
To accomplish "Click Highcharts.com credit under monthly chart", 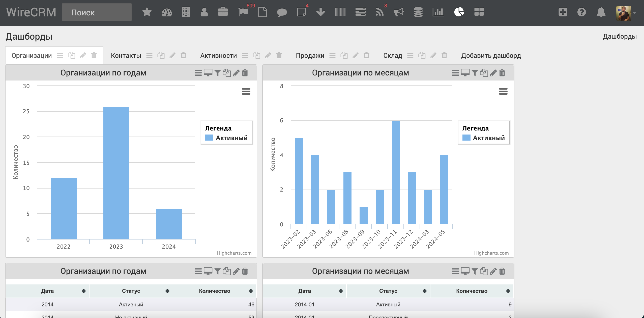I will click(491, 253).
